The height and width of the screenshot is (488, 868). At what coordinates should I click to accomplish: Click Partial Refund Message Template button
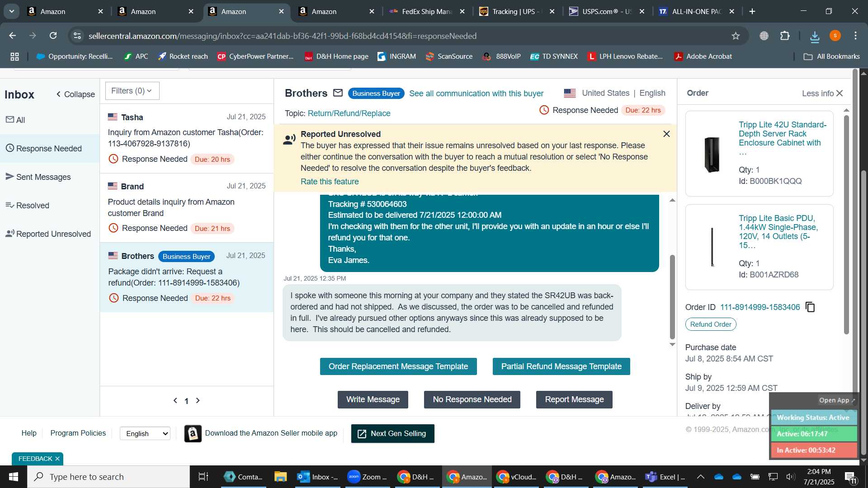[x=561, y=366]
